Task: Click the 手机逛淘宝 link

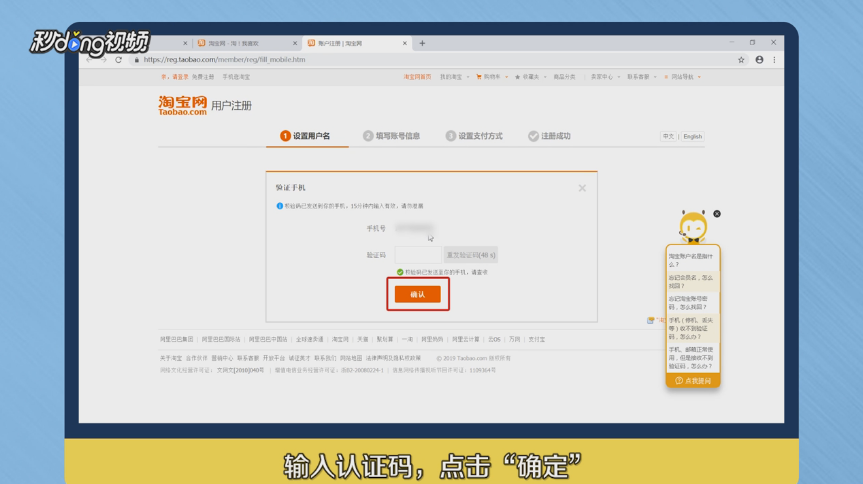Action: [236, 77]
